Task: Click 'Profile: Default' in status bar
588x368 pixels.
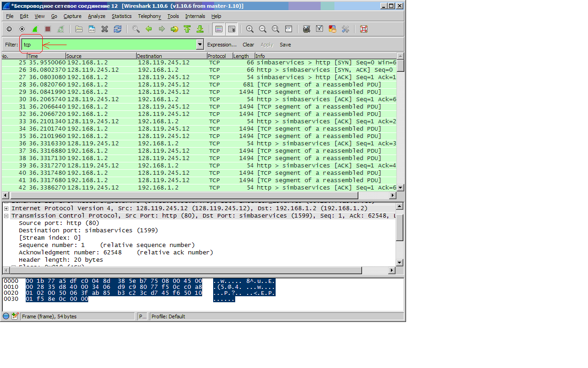Action: 168,316
